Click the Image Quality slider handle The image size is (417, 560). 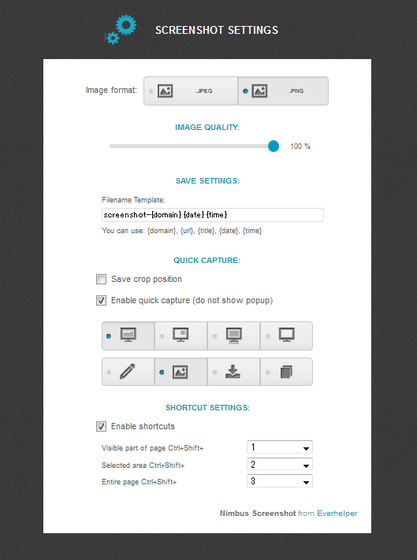[x=273, y=146]
